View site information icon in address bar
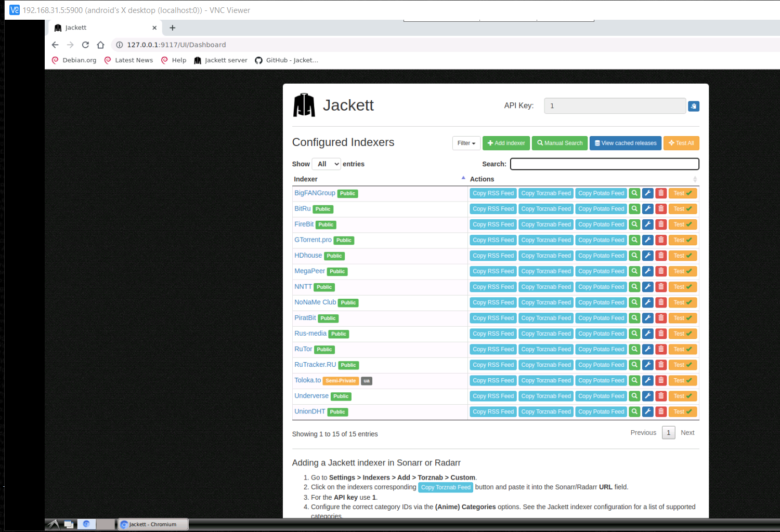The image size is (780, 532). pos(119,45)
